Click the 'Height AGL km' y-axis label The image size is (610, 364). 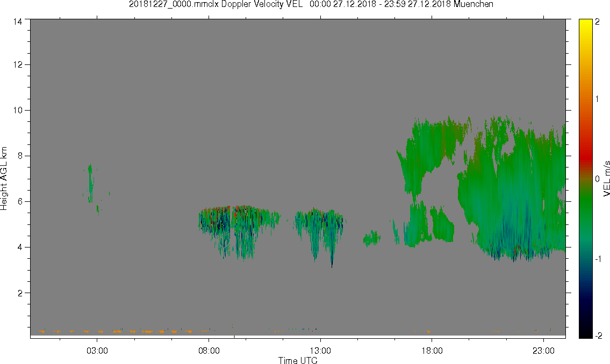click(4, 179)
